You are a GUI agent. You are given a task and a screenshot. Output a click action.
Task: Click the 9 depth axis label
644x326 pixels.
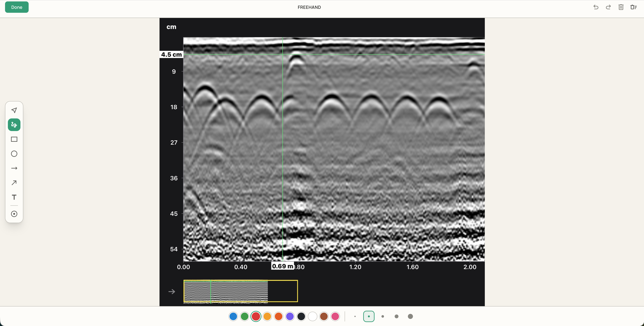[x=174, y=72]
